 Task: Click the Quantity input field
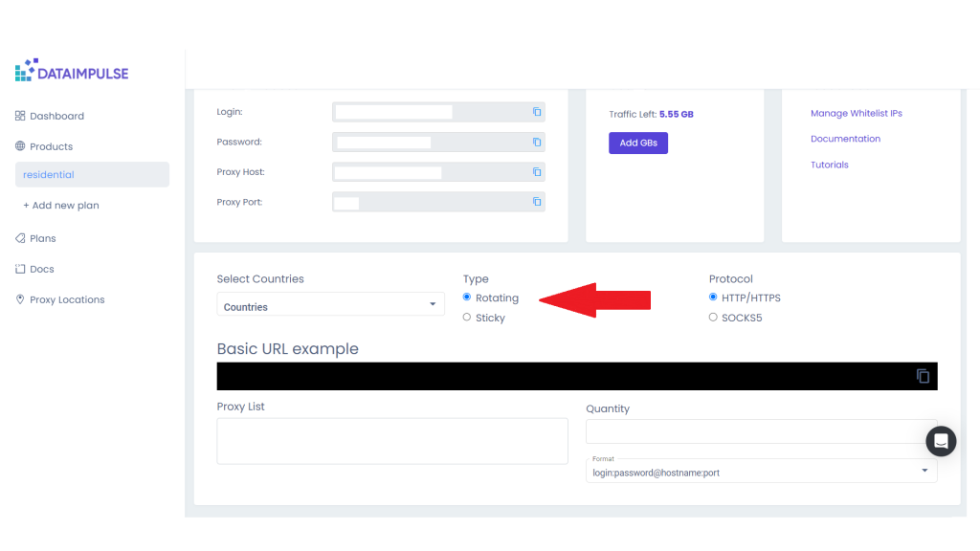[x=761, y=431]
